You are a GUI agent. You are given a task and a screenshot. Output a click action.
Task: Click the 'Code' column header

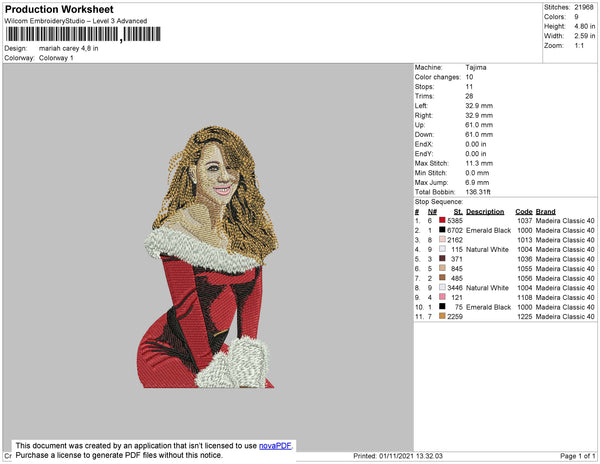(524, 212)
